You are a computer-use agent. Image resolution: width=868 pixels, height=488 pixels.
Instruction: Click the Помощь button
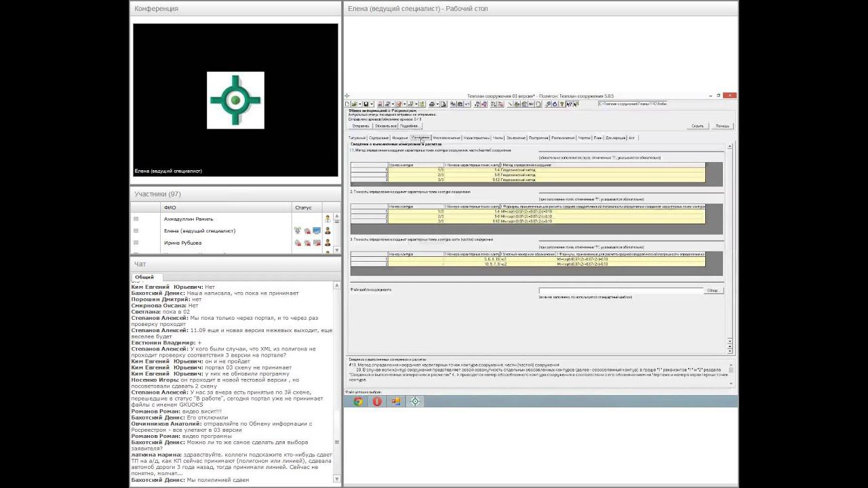[x=722, y=126]
